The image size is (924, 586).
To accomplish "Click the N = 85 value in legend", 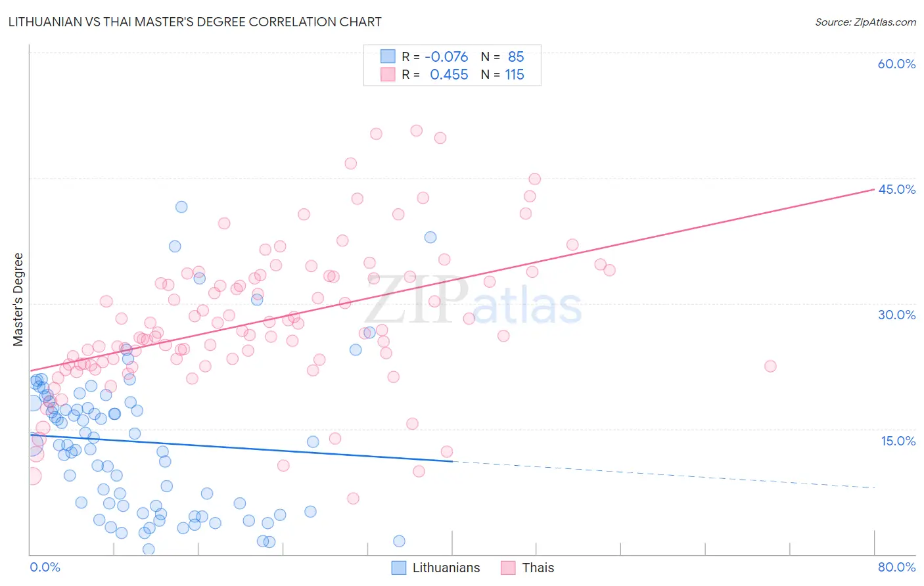I will pyautogui.click(x=503, y=56).
